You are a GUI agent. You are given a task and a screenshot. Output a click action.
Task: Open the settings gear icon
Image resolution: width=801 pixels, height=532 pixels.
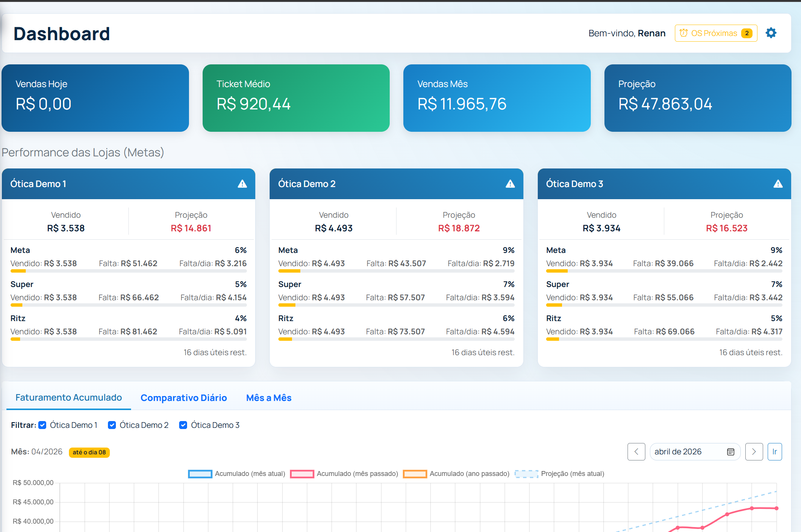(771, 33)
